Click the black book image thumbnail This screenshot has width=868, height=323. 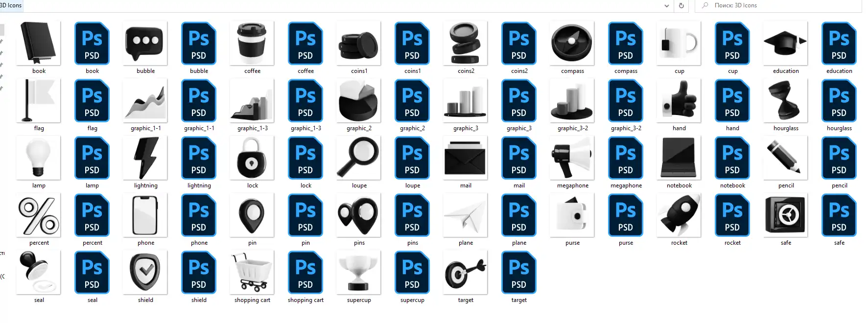(39, 43)
